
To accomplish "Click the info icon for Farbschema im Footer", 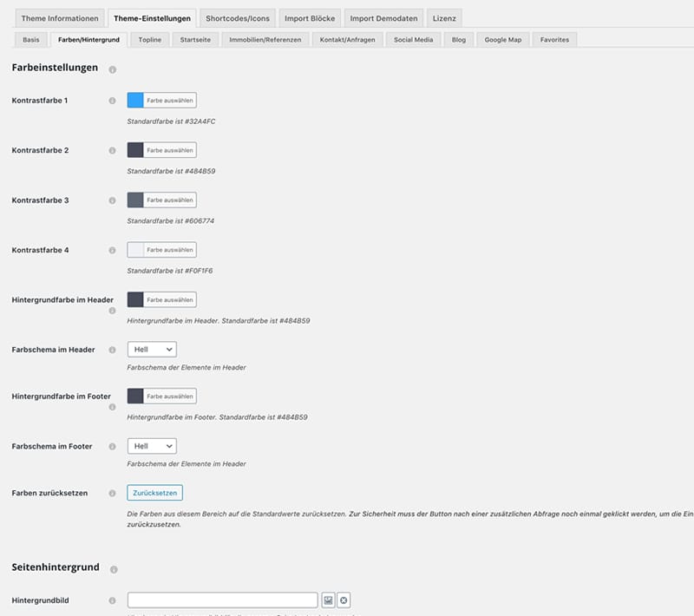I will pos(112,447).
